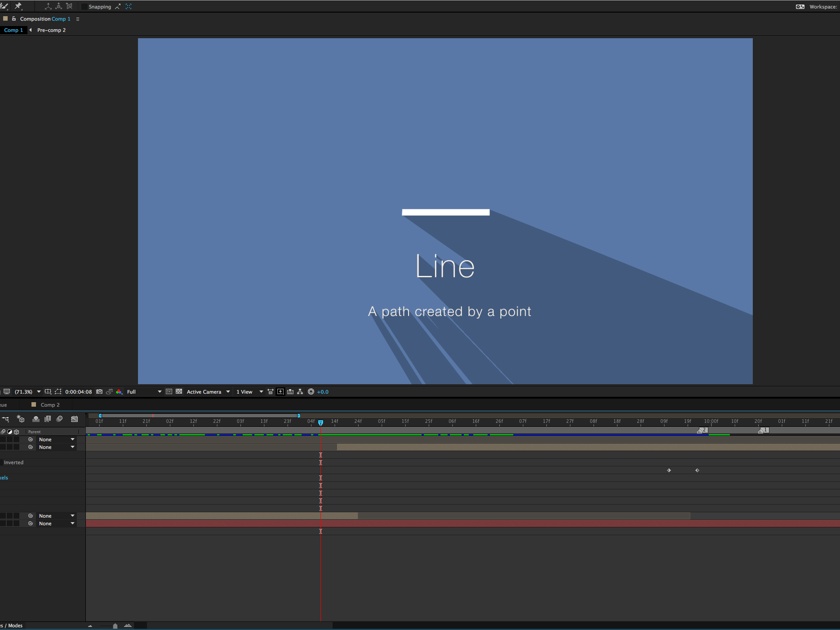Enable the Snapping checkbox
This screenshot has width=840, height=630.
84,7
